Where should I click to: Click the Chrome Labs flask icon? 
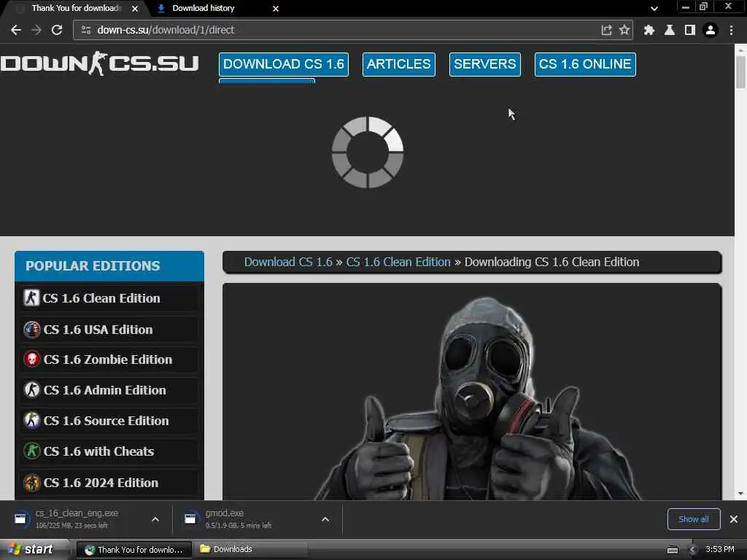tap(670, 30)
